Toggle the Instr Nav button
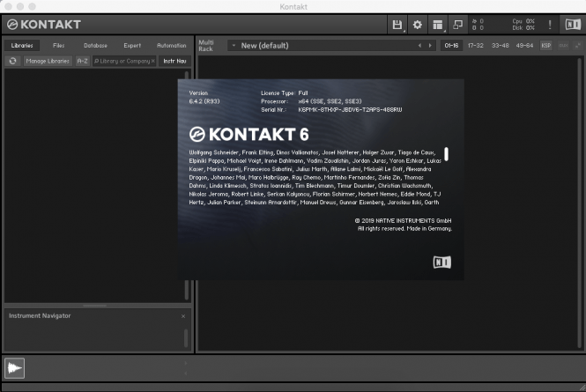This screenshot has height=392, width=586. [x=174, y=61]
